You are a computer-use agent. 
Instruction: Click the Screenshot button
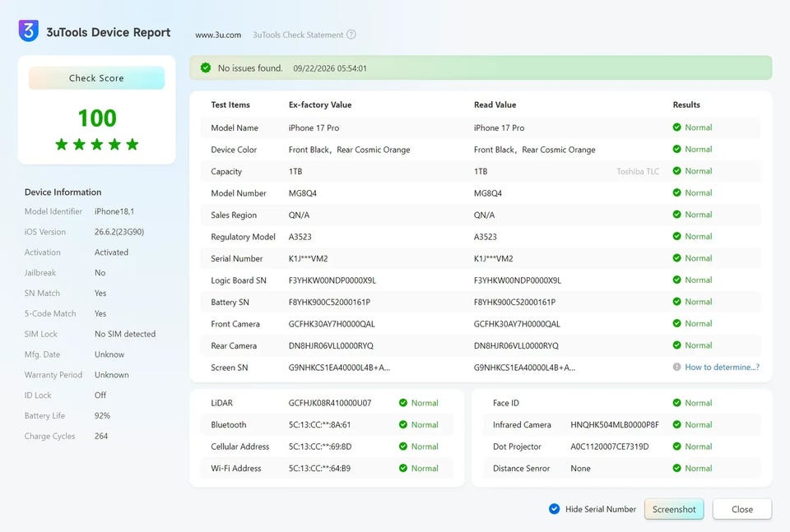(x=674, y=509)
